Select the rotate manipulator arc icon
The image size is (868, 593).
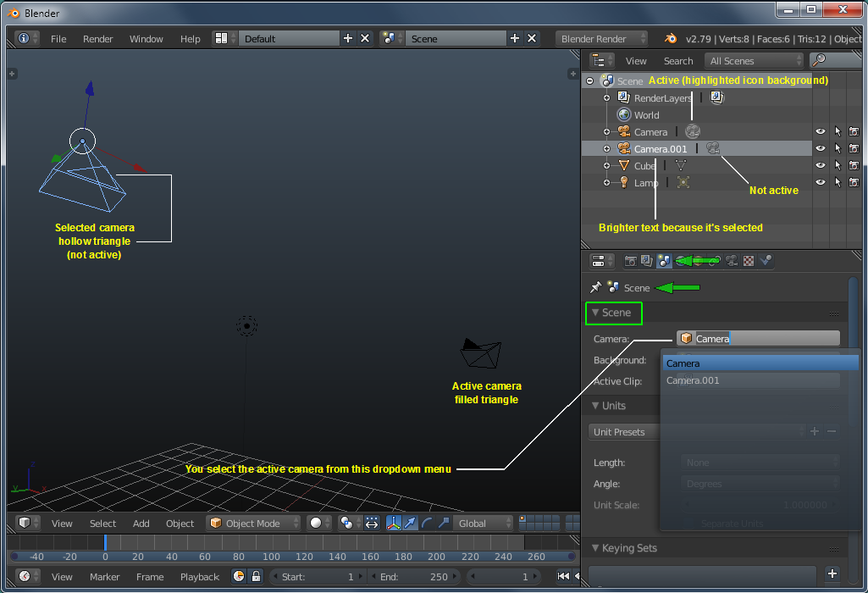427,523
